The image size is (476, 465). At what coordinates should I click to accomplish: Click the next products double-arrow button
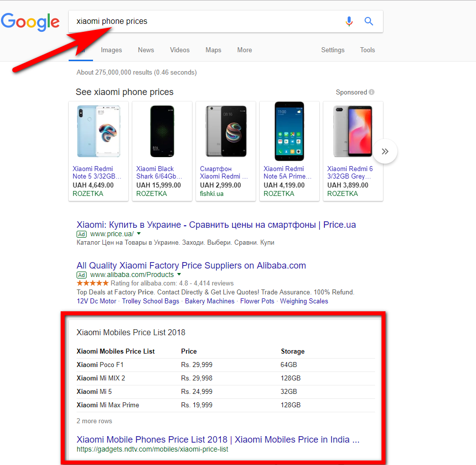(x=385, y=152)
